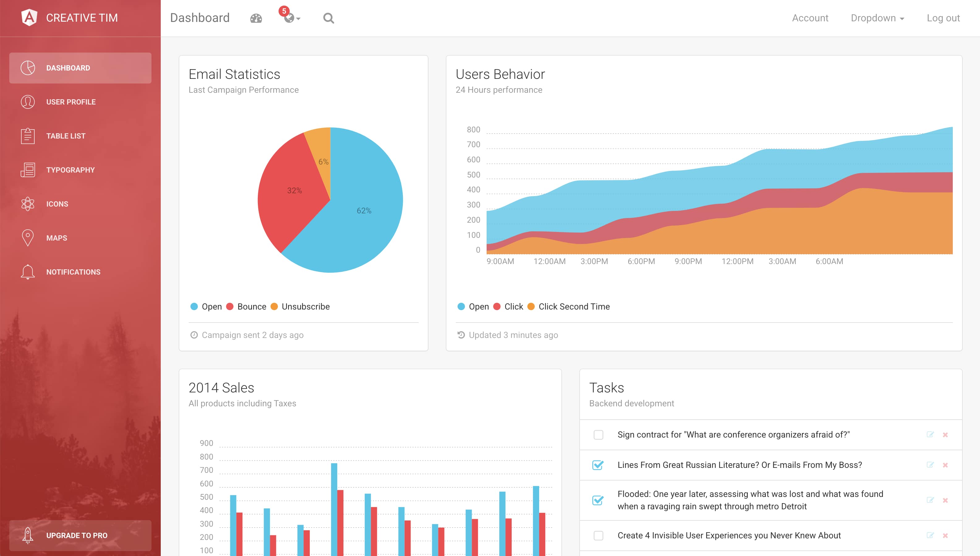980x556 pixels.
Task: Open the Dashboard sidebar icon
Action: (x=28, y=68)
